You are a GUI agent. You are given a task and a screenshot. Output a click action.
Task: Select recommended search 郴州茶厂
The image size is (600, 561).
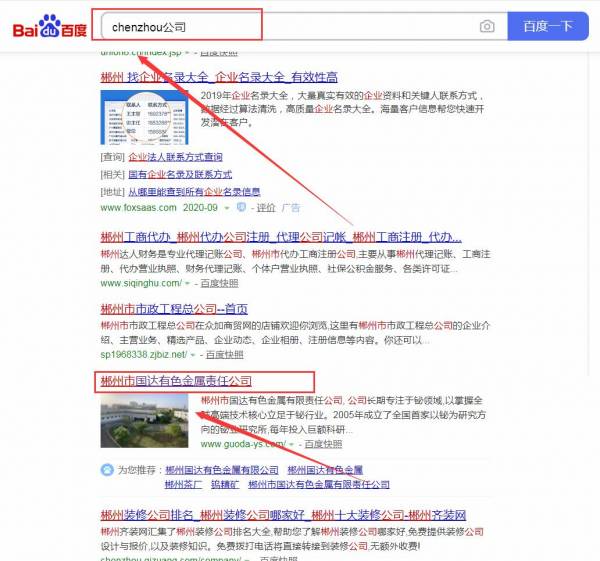183,484
